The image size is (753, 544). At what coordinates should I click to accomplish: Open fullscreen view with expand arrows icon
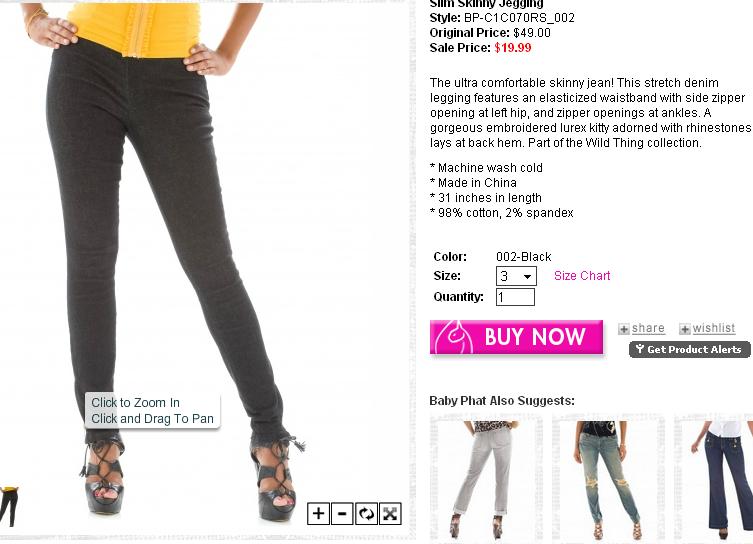(x=390, y=514)
